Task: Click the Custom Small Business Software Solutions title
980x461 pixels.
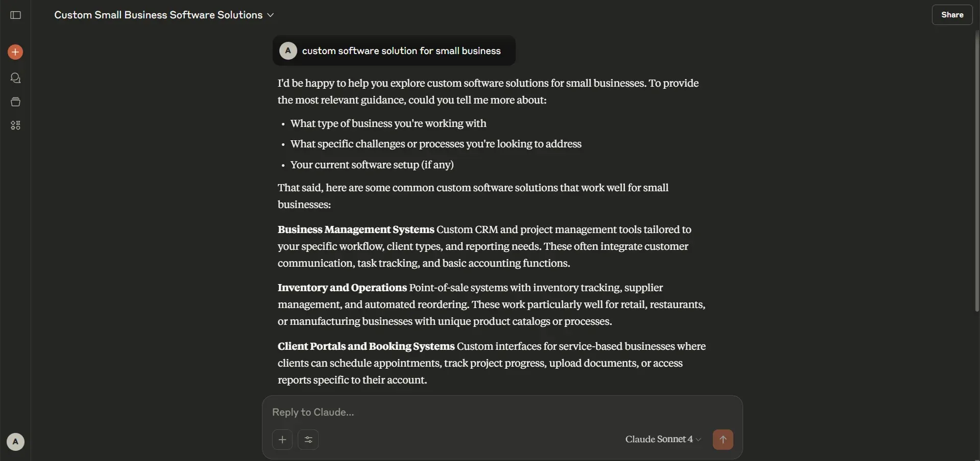Action: [x=158, y=15]
